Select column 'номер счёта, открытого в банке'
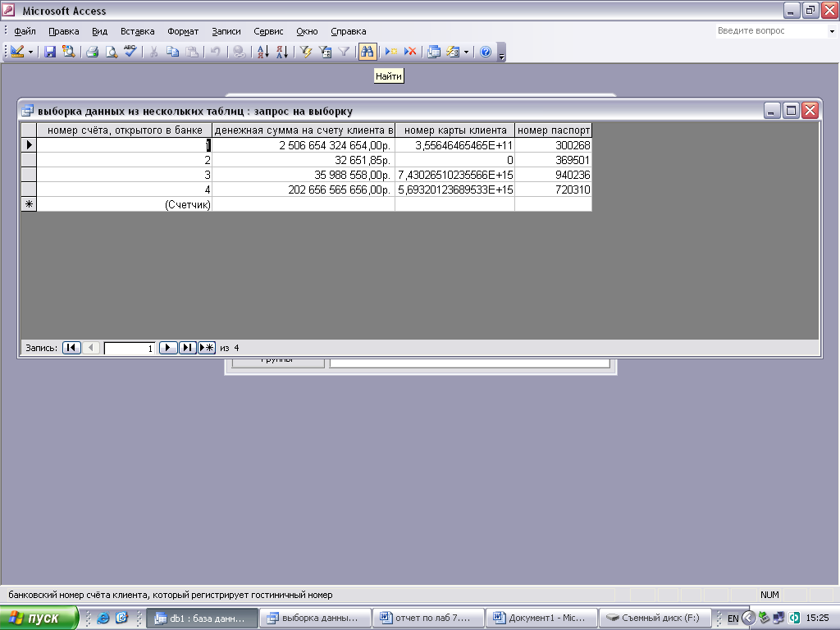840x630 pixels. [x=125, y=130]
